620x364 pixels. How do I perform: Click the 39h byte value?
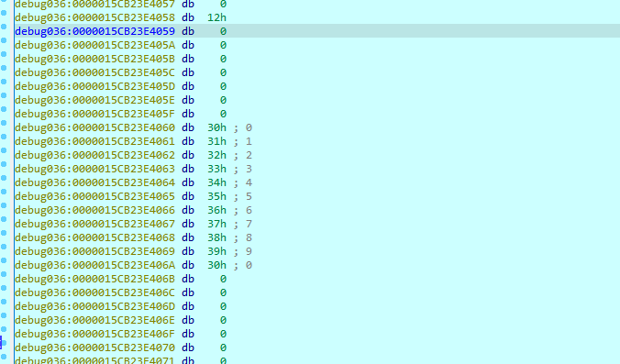(216, 251)
